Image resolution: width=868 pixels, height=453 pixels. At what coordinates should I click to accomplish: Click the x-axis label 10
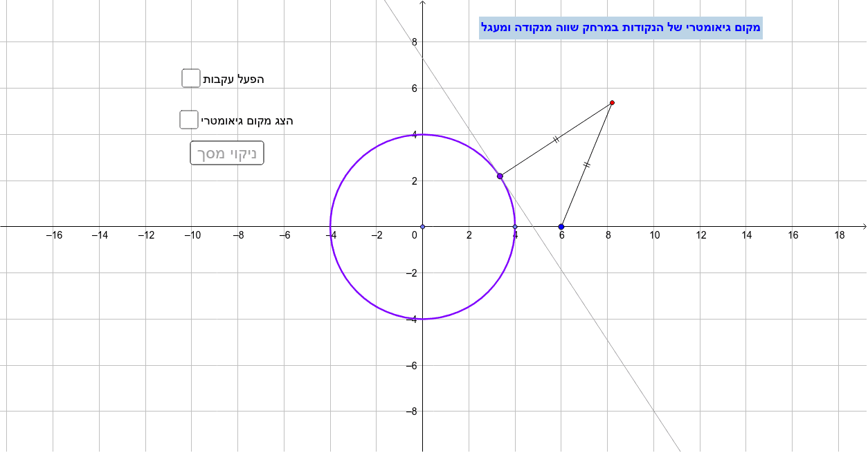(654, 235)
